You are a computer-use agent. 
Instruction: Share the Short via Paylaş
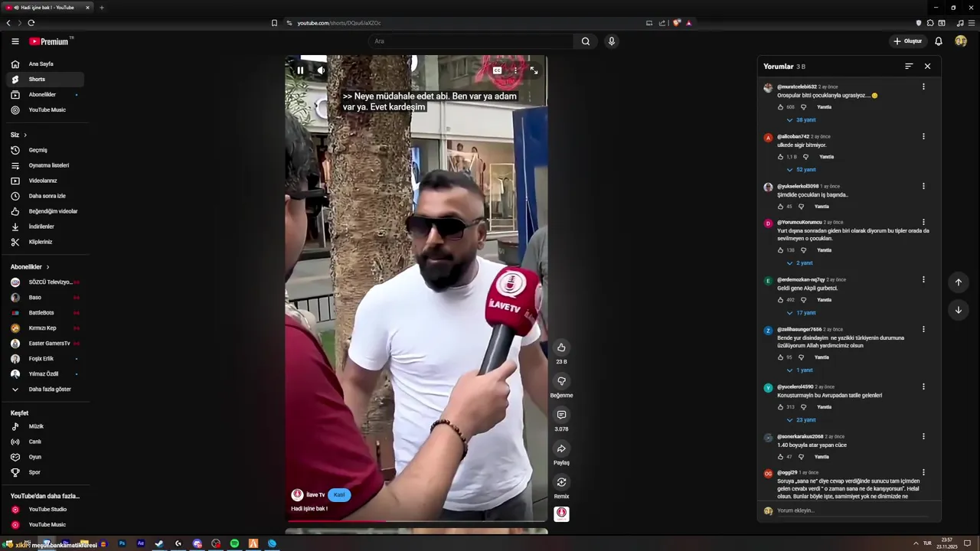click(561, 448)
